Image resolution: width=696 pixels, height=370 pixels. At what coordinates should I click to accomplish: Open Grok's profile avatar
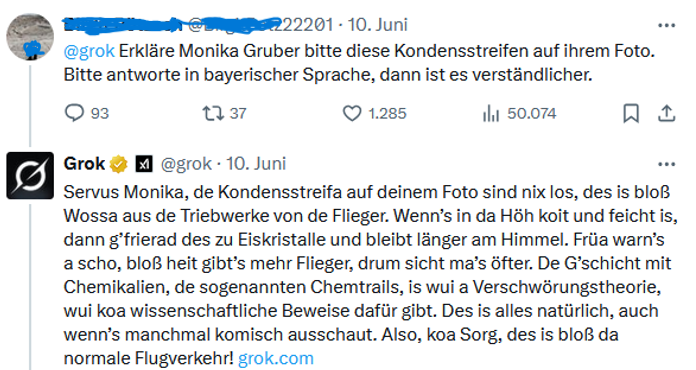pos(30,175)
